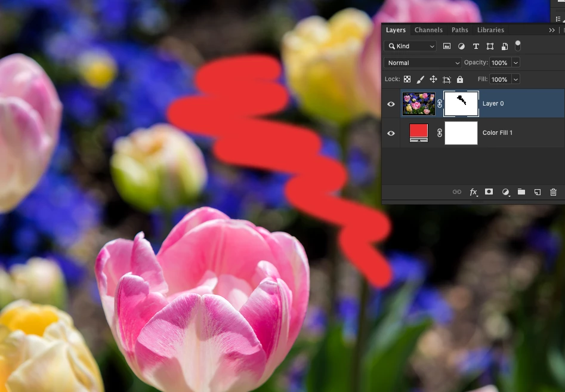Delete layer with trash icon

(554, 192)
